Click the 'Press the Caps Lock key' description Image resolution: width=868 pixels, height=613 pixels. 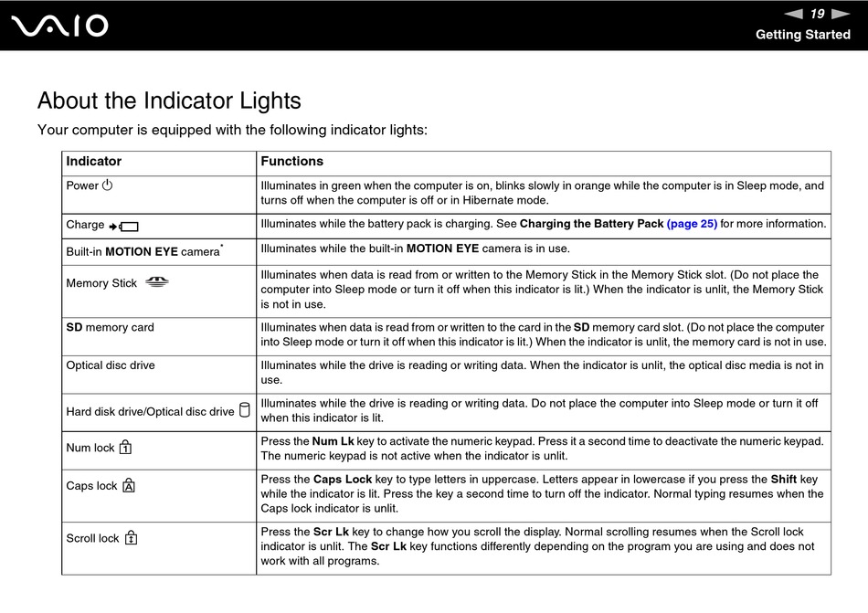click(543, 493)
